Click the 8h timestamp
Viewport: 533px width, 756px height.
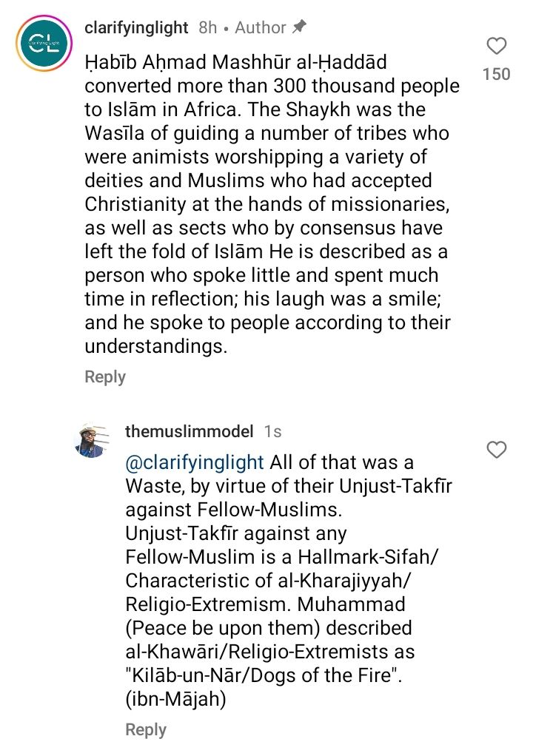tap(208, 28)
